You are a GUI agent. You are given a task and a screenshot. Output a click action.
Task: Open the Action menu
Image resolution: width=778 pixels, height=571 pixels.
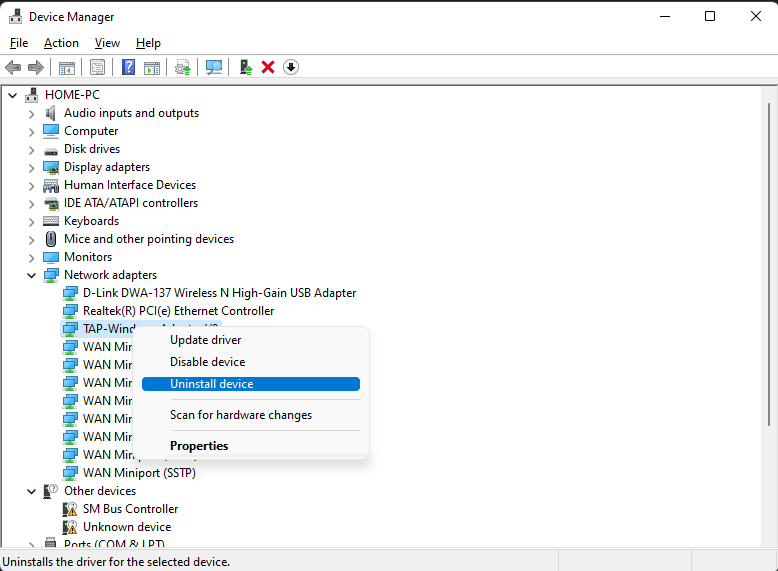tap(61, 43)
